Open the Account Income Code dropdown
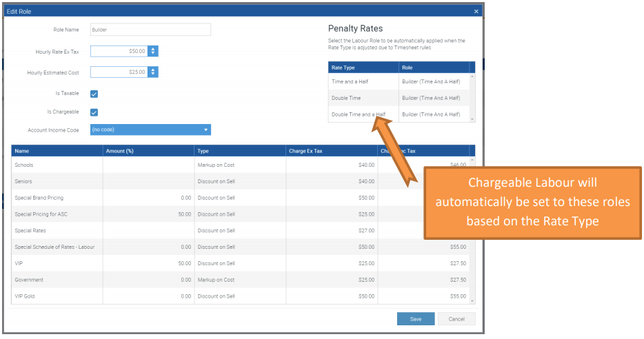 (x=150, y=130)
